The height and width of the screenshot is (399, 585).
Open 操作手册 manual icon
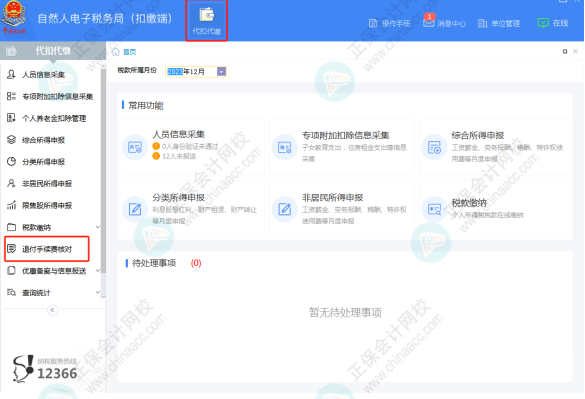(373, 24)
